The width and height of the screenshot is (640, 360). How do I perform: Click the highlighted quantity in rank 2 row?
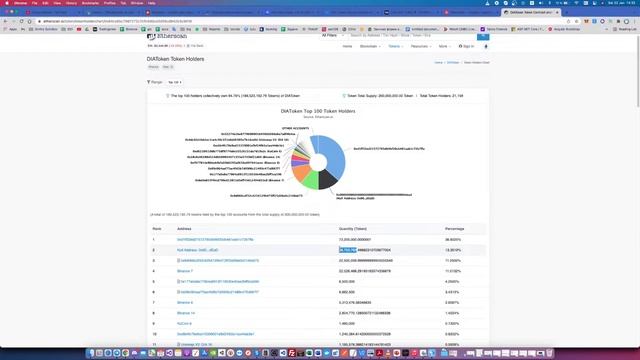(348, 250)
